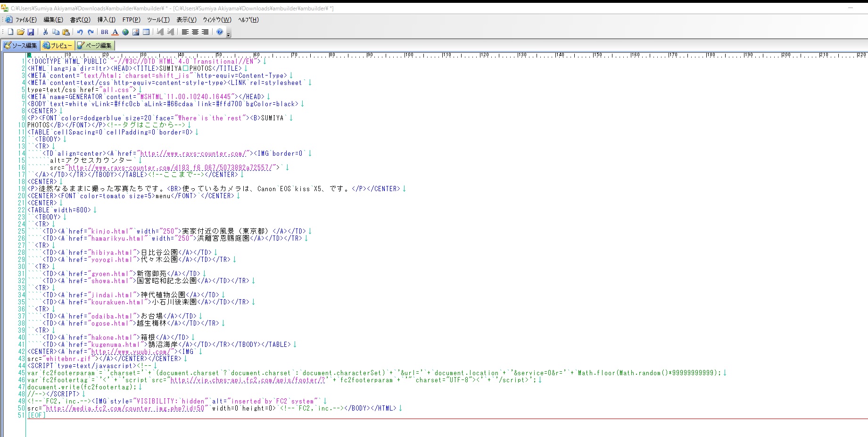Open the ヘルプ(H) menu
Viewport: 868px width, 437px height.
click(248, 20)
